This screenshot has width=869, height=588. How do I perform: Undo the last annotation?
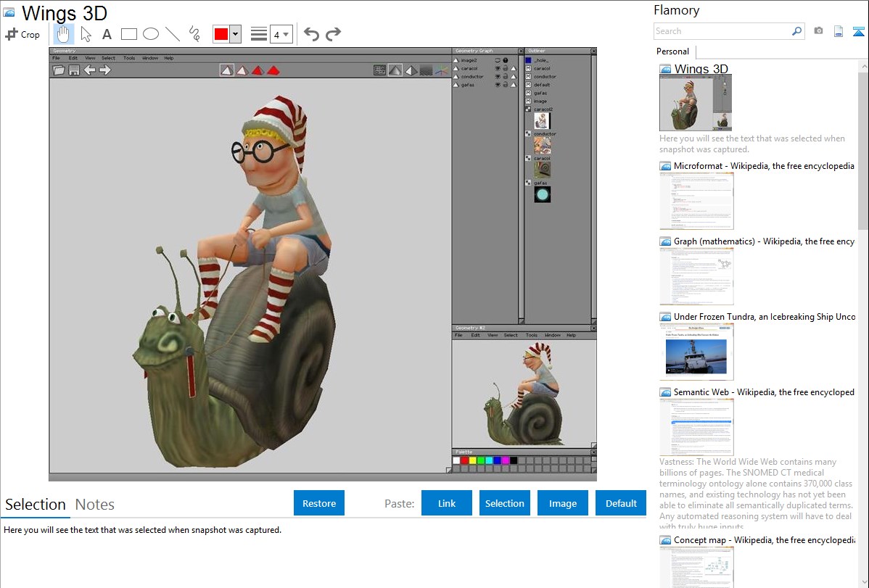311,34
